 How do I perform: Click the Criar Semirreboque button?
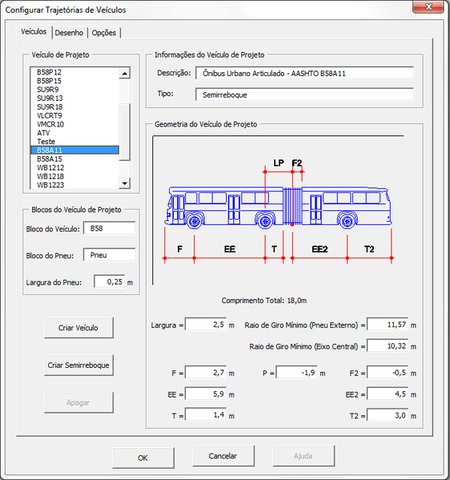point(79,365)
